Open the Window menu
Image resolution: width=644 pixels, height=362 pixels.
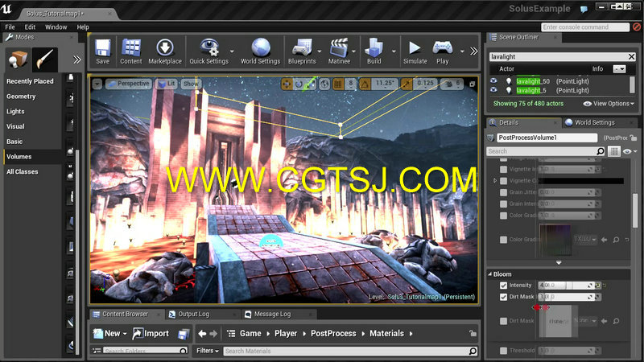(56, 27)
